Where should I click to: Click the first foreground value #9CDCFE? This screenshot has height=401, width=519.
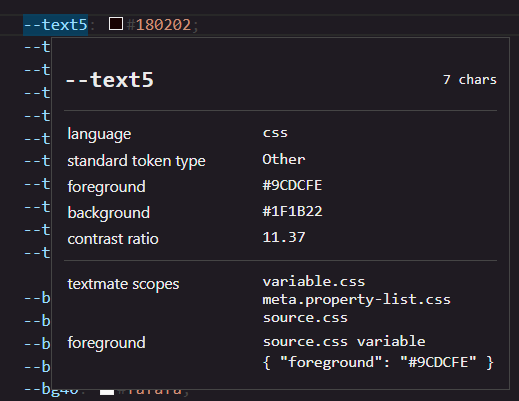click(292, 185)
